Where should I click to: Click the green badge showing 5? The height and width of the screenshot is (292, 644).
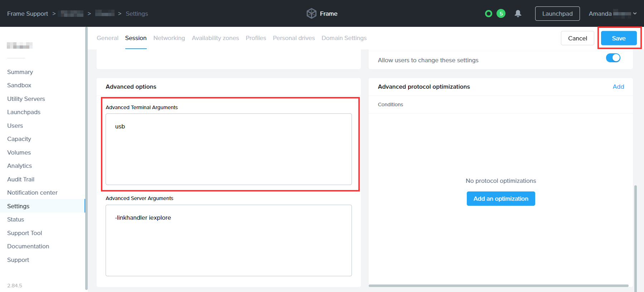point(501,14)
